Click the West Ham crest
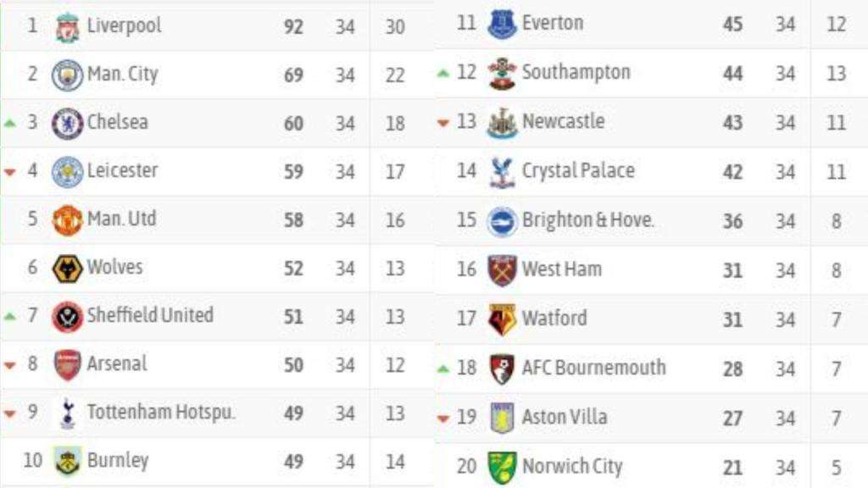The image size is (868, 488). [x=502, y=270]
